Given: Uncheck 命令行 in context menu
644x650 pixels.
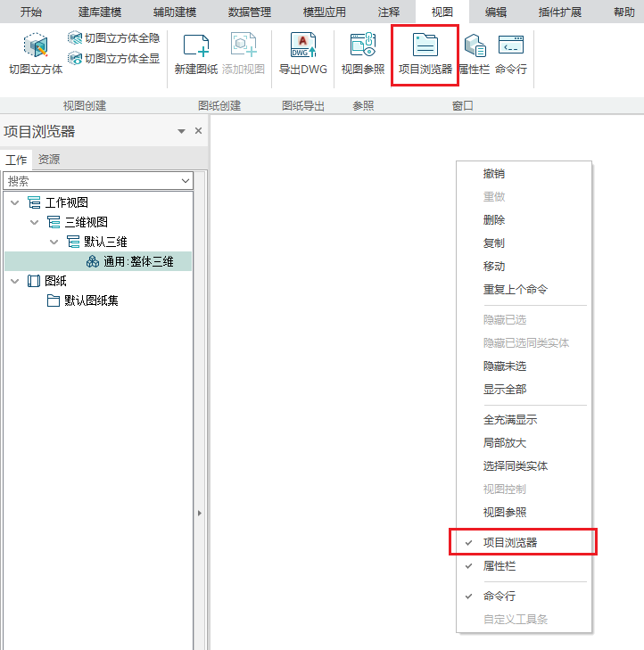Looking at the screenshot, I should tap(524, 597).
